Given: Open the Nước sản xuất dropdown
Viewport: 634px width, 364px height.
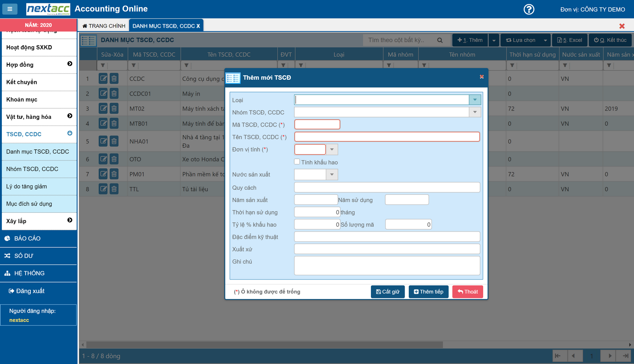Looking at the screenshot, I should [x=332, y=175].
